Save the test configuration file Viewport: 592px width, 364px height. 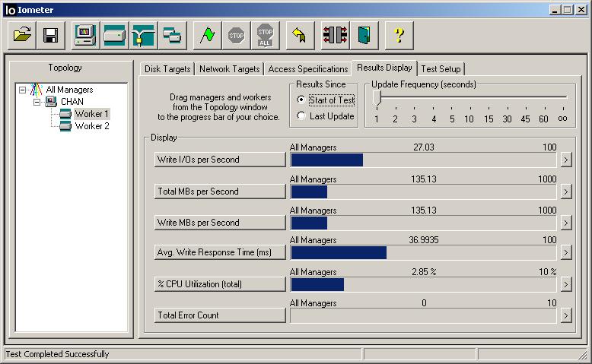click(x=50, y=36)
